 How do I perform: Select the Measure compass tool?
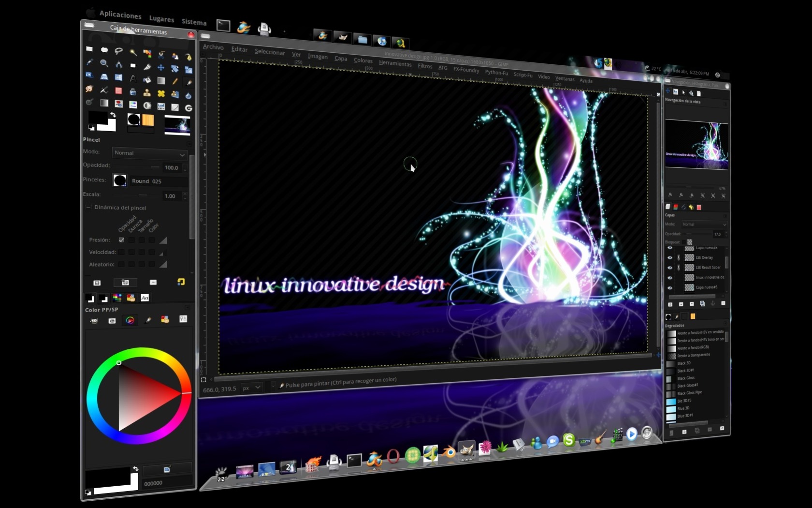tap(118, 64)
